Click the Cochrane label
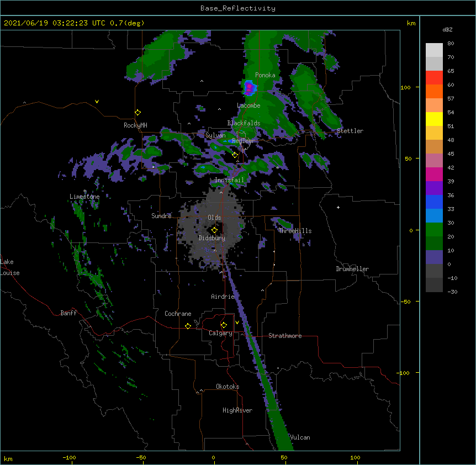The width and height of the screenshot is (476, 465). click(x=178, y=314)
